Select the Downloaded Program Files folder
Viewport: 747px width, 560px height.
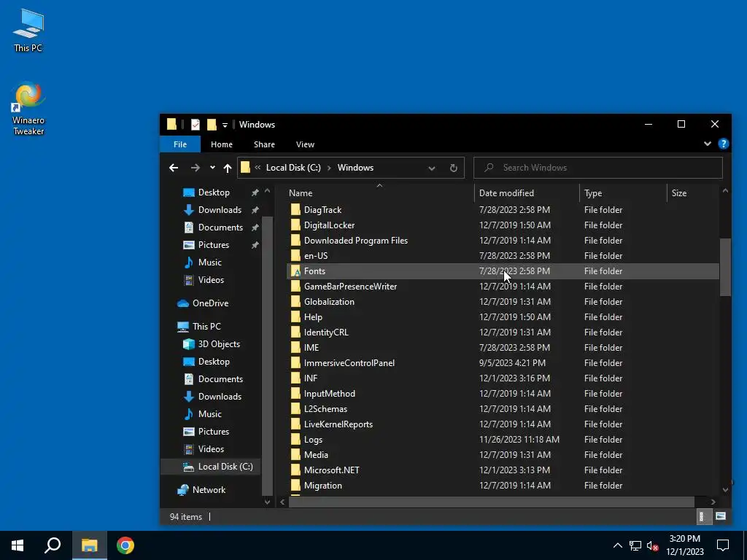pos(356,241)
